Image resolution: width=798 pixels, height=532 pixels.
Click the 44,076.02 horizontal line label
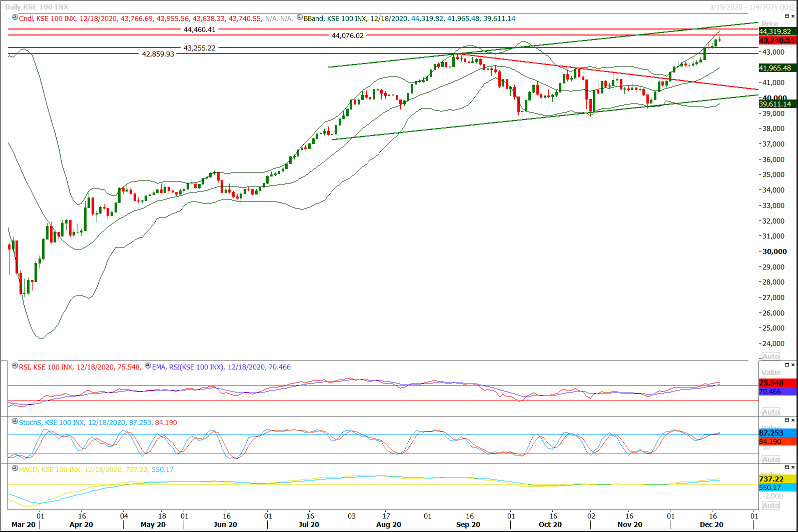pyautogui.click(x=348, y=35)
